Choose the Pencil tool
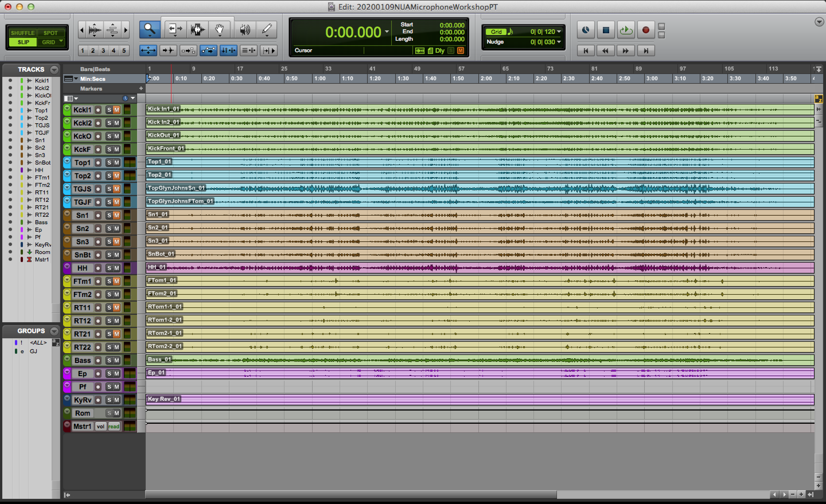This screenshot has width=826, height=504. [x=267, y=30]
